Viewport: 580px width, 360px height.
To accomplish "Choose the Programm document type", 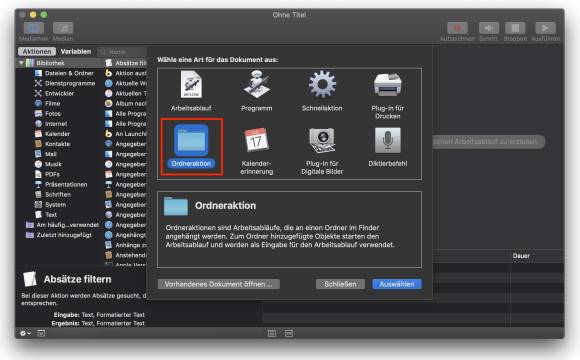I will [x=256, y=84].
